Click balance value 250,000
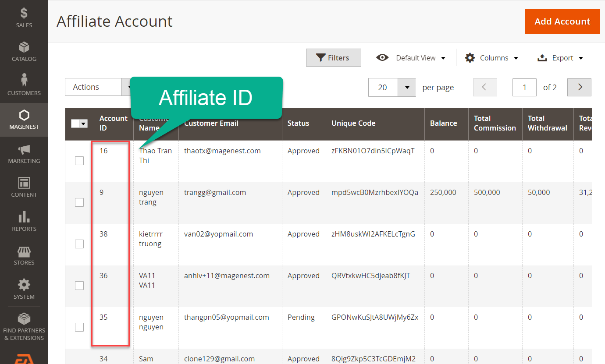The width and height of the screenshot is (605, 364). (x=443, y=192)
